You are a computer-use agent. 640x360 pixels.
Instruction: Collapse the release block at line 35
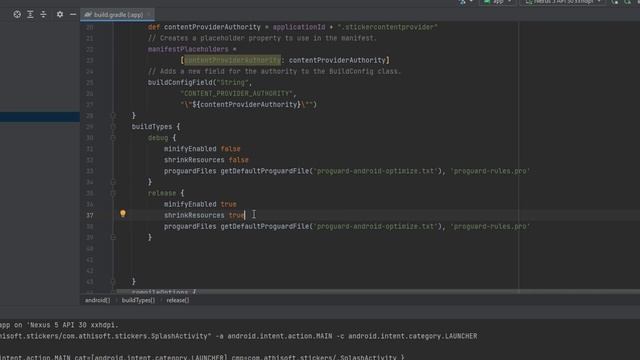coord(113,193)
